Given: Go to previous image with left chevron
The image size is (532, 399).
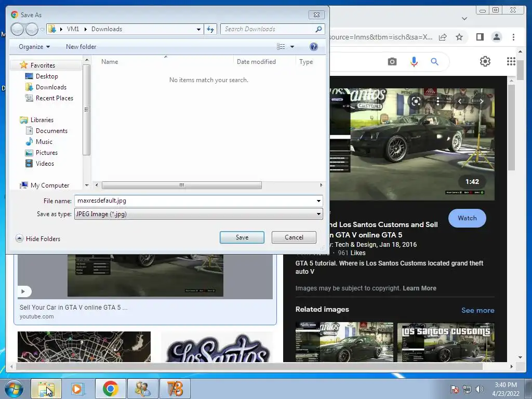Looking at the screenshot, I should 460,101.
